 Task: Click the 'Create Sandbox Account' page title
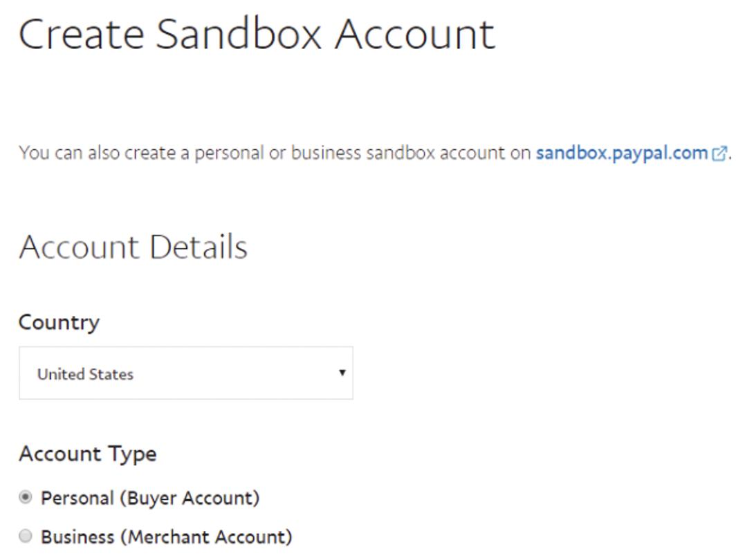257,33
